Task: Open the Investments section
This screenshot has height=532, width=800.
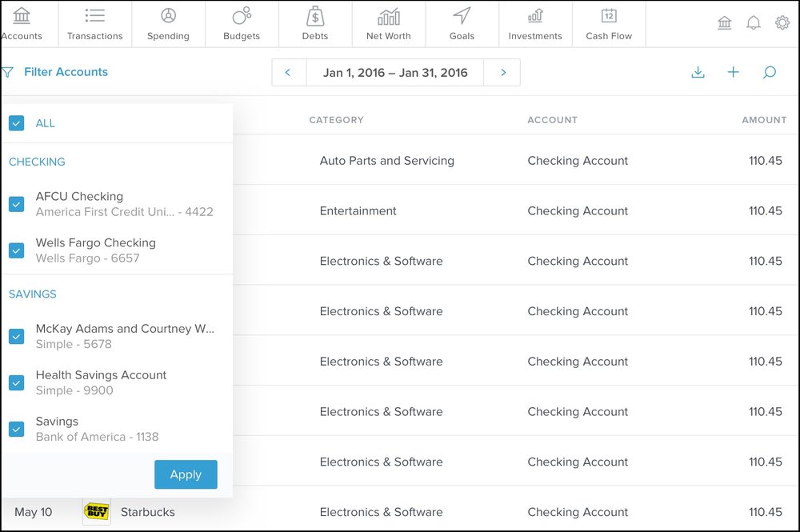Action: point(535,24)
